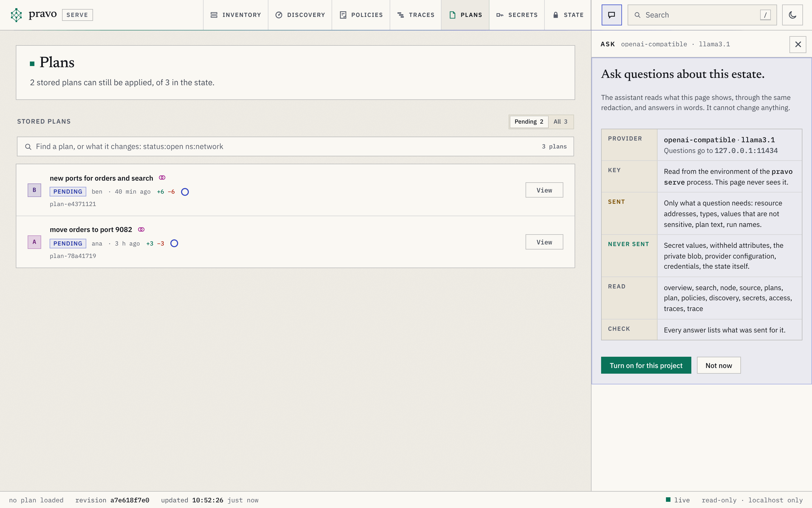
Task: Show only Pending 2 plans filter
Action: click(529, 122)
